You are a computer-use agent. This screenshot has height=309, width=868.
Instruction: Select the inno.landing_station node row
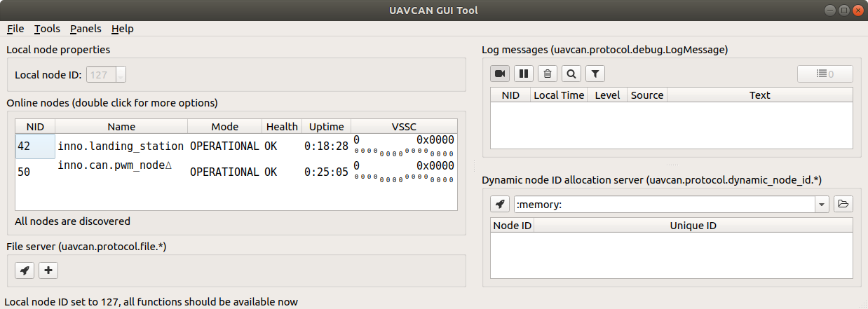pyautogui.click(x=236, y=146)
